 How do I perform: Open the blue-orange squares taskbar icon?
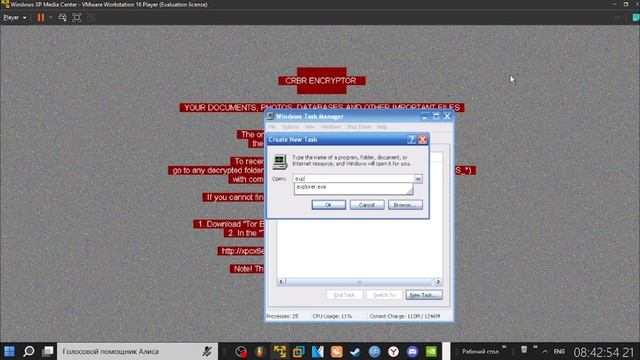tap(298, 351)
